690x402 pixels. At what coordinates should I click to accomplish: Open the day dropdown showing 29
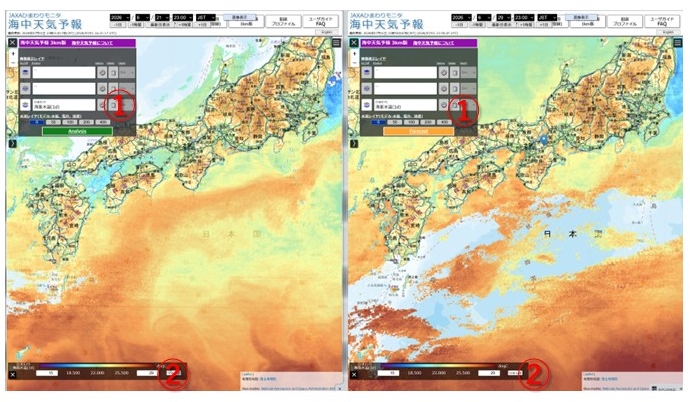point(503,18)
